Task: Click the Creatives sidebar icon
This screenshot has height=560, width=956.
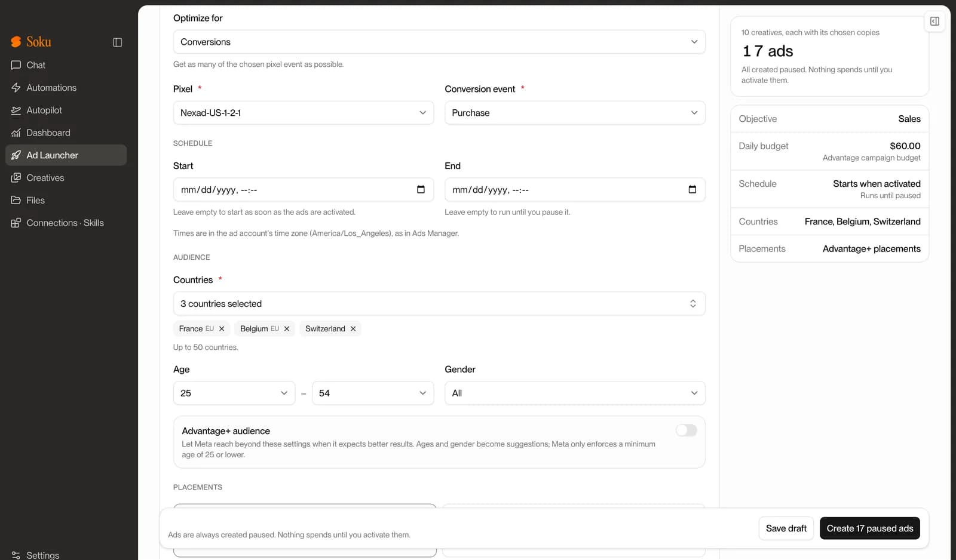Action: [x=16, y=178]
